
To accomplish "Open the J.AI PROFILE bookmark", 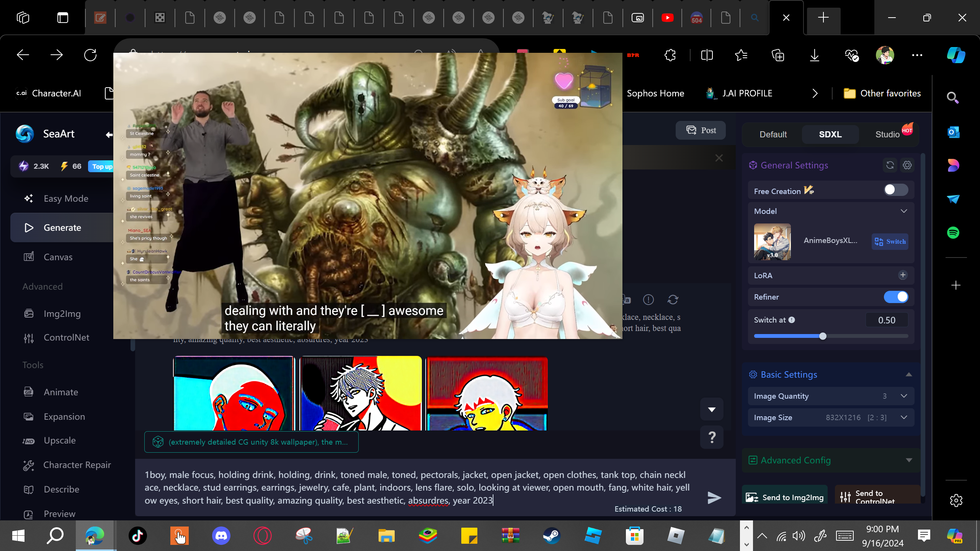I will point(739,93).
